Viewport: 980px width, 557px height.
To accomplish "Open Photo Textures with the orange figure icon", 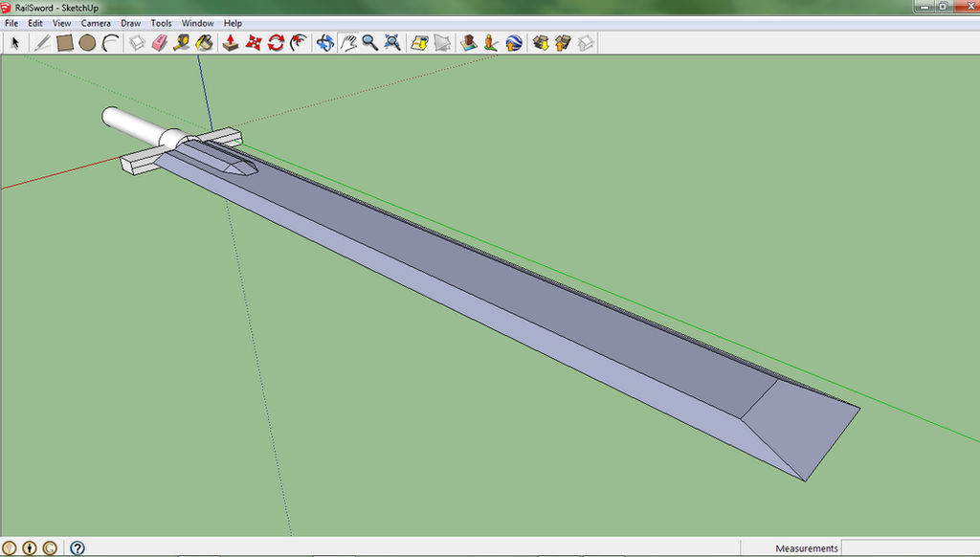I will coord(491,43).
